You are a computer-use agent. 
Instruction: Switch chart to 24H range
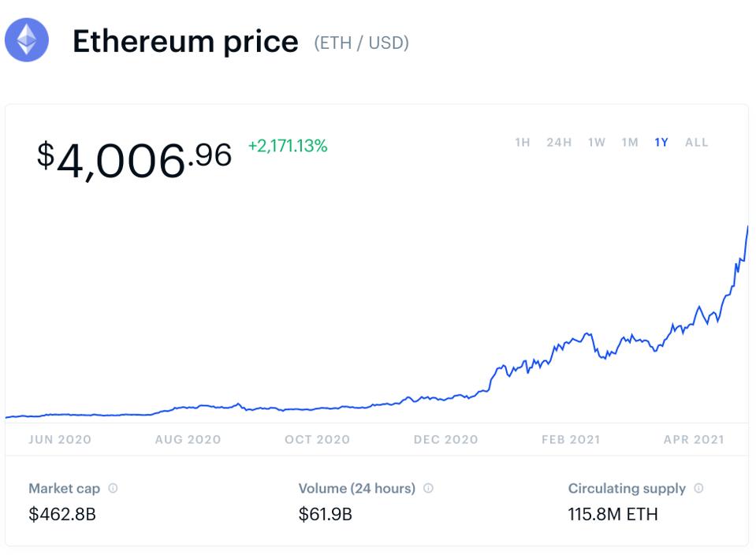[559, 143]
